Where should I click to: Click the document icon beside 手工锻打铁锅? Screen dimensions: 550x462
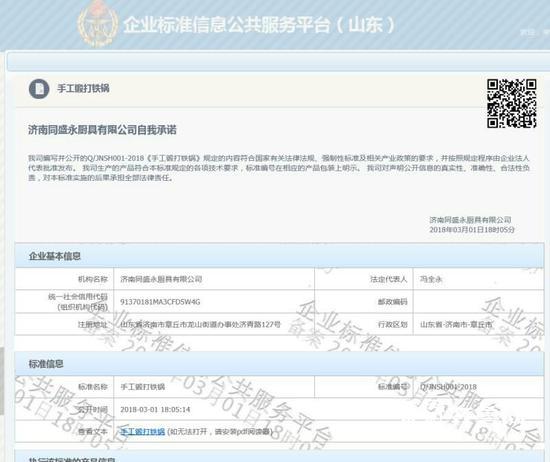[x=39, y=89]
